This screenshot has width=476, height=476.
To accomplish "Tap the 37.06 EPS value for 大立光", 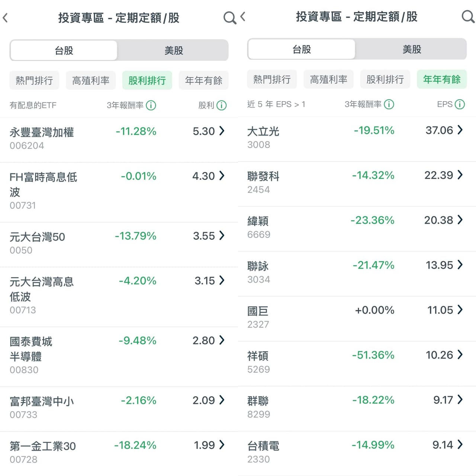I will [x=439, y=130].
